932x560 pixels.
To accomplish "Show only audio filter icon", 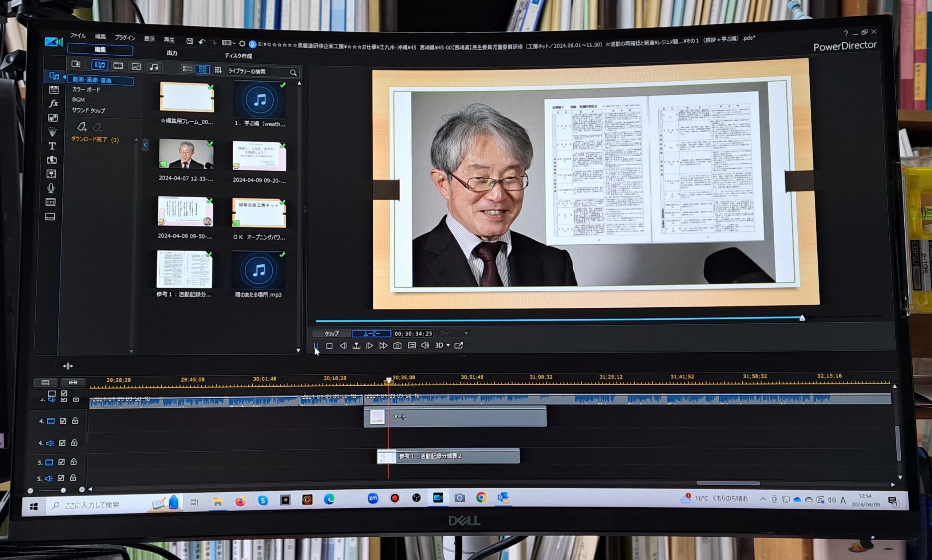I will (x=154, y=67).
